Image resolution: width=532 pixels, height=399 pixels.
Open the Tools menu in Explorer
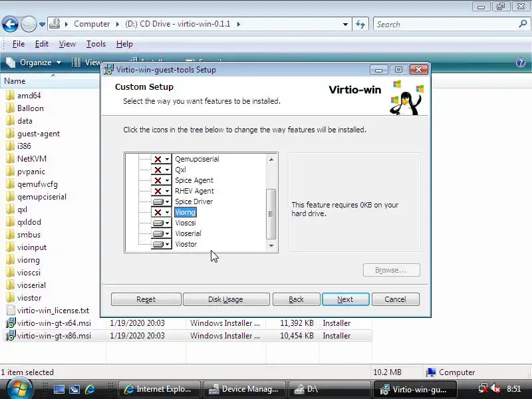(96, 44)
